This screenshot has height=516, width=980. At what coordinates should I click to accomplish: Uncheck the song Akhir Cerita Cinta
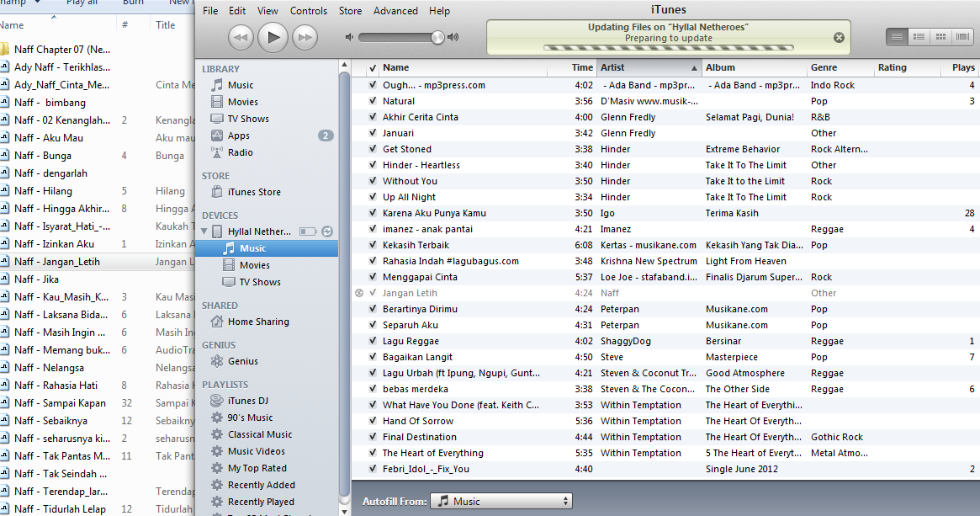pyautogui.click(x=373, y=117)
